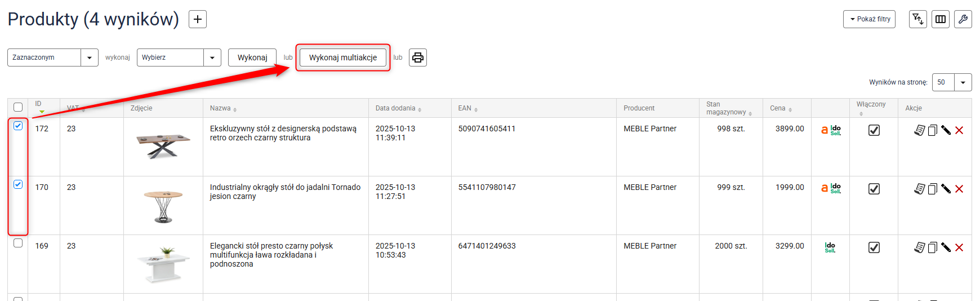The width and height of the screenshot is (980, 301).
Task: Uncheck the selection checkbox for product 172
Action: [18, 126]
